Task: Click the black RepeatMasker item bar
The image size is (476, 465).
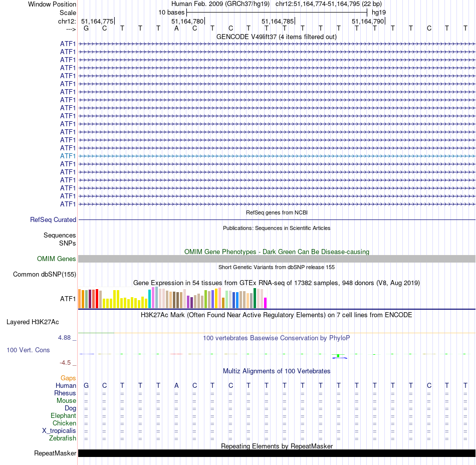Action: pos(277,453)
